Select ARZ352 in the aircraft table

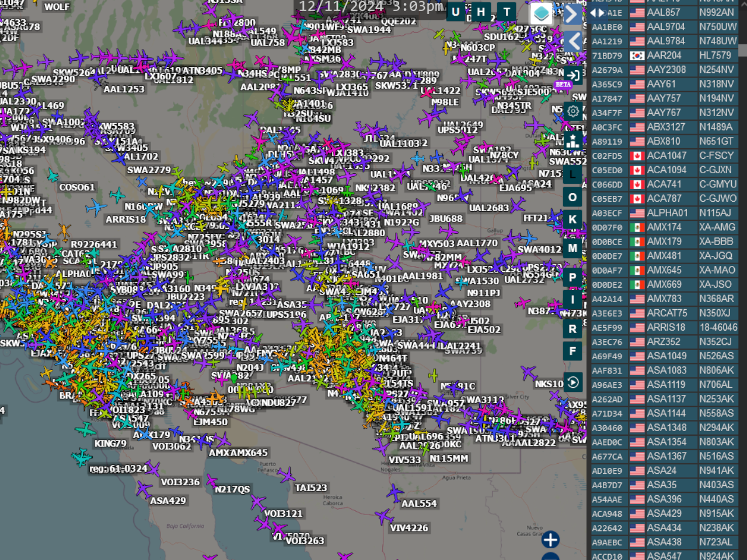pos(664,342)
